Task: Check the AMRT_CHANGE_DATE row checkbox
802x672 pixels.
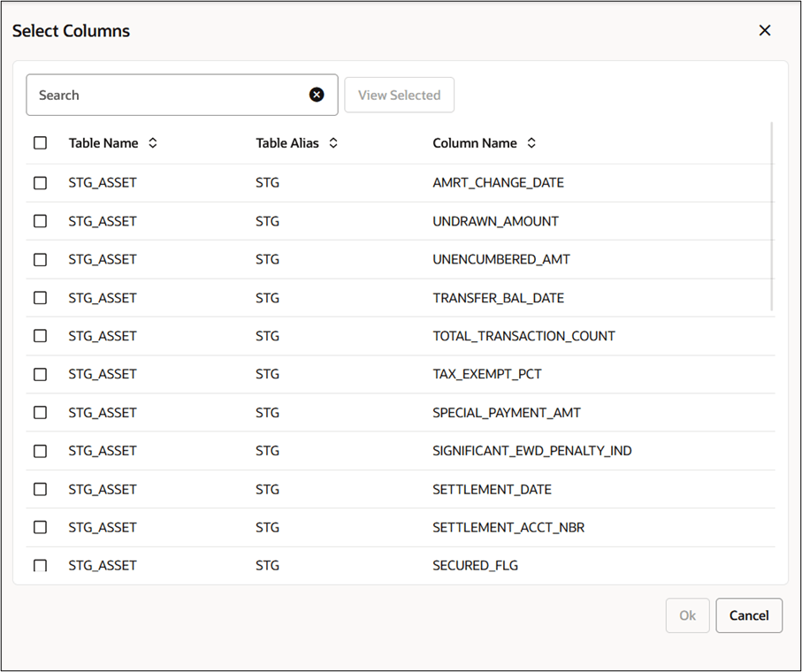Action: [x=40, y=183]
